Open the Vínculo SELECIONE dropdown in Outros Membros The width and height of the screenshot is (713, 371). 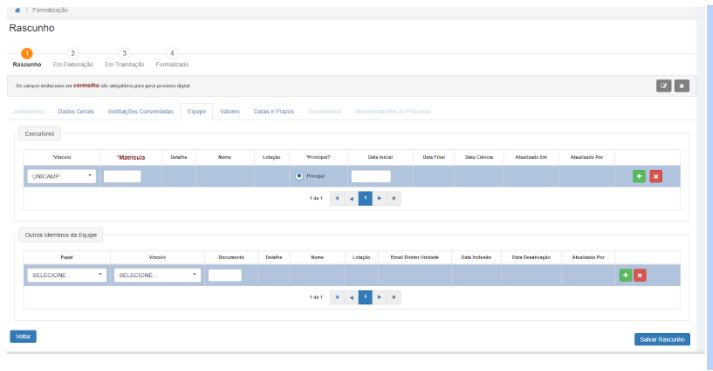point(157,275)
